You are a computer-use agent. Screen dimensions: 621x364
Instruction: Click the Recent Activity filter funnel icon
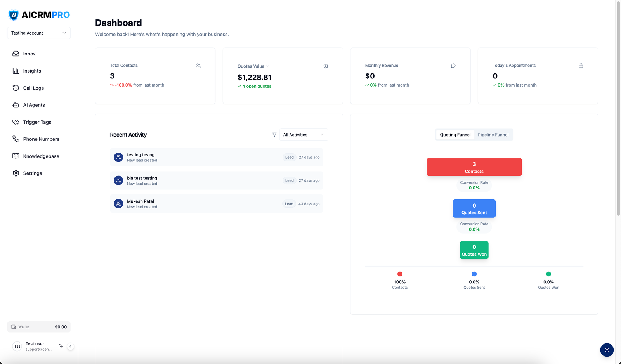point(274,135)
